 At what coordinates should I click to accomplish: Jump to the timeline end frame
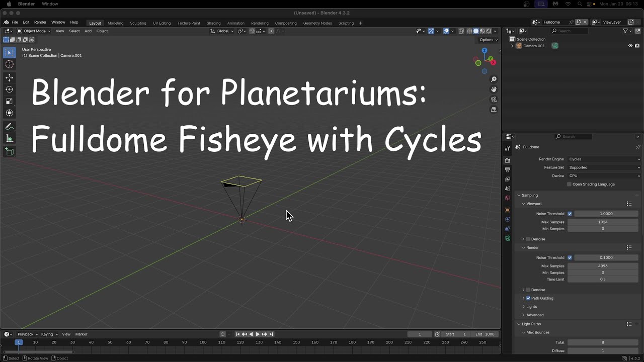(271, 334)
